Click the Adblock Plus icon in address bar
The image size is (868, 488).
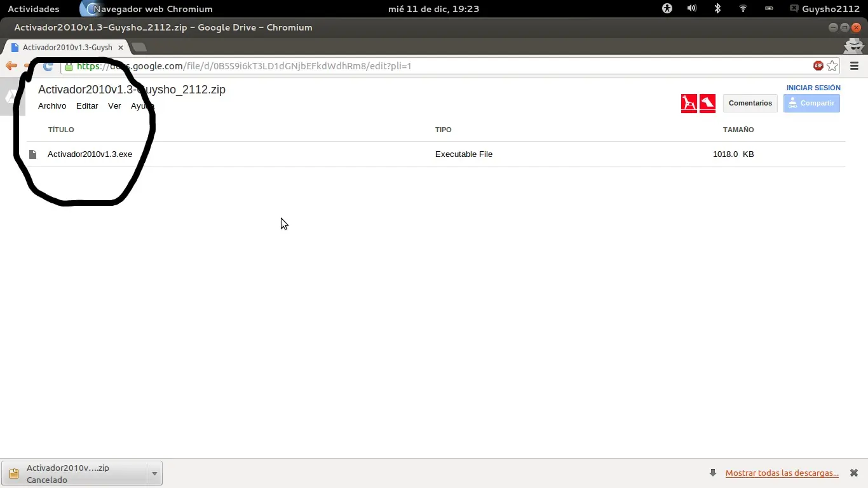point(818,66)
